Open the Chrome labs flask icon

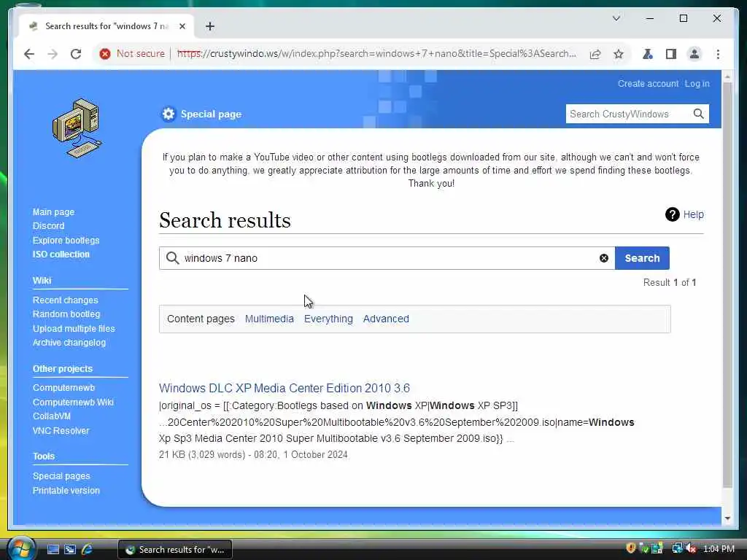648,54
